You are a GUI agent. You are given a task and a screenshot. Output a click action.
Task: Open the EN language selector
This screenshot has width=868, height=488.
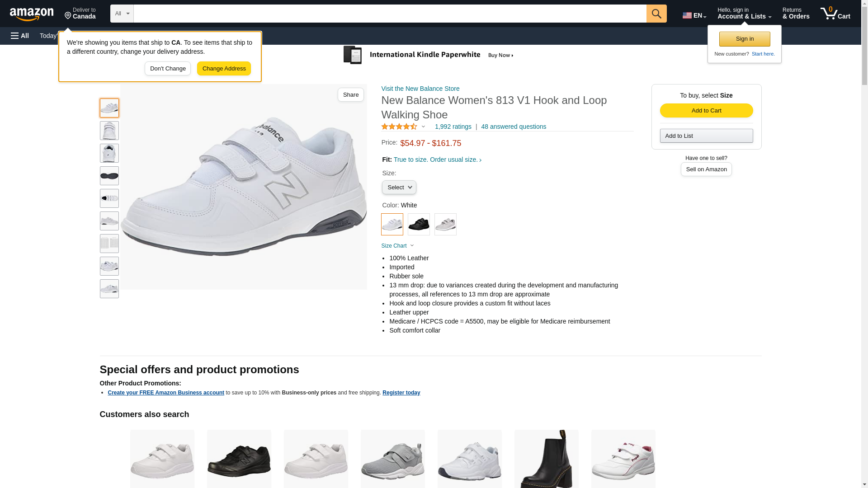click(694, 15)
